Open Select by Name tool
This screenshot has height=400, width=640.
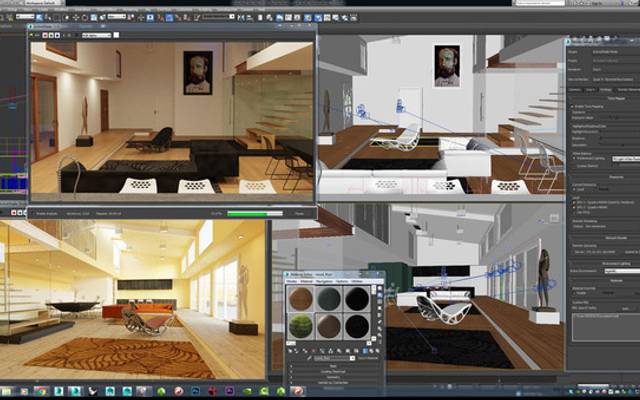pos(48,17)
